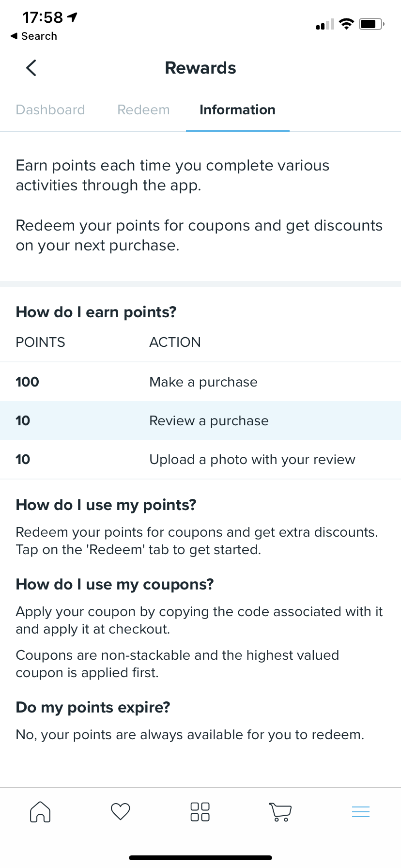Open the shopping cart icon
Viewport: 401px width, 868px height.
point(280,812)
